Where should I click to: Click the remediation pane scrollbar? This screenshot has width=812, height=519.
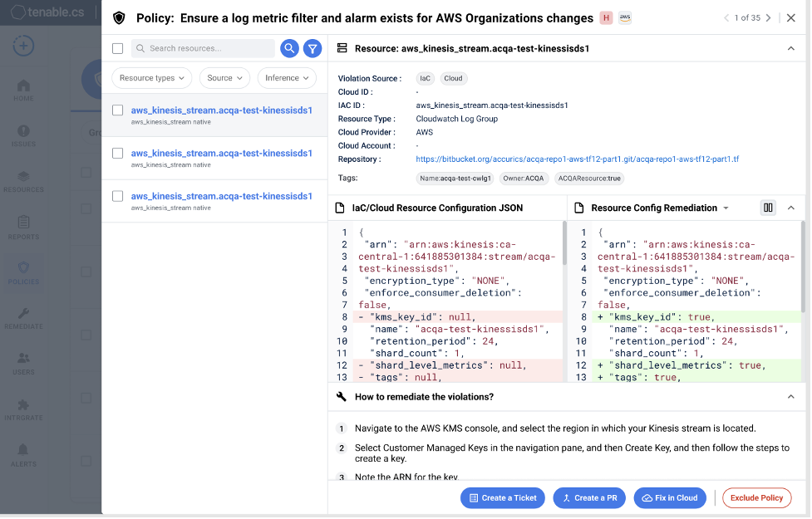(x=803, y=267)
